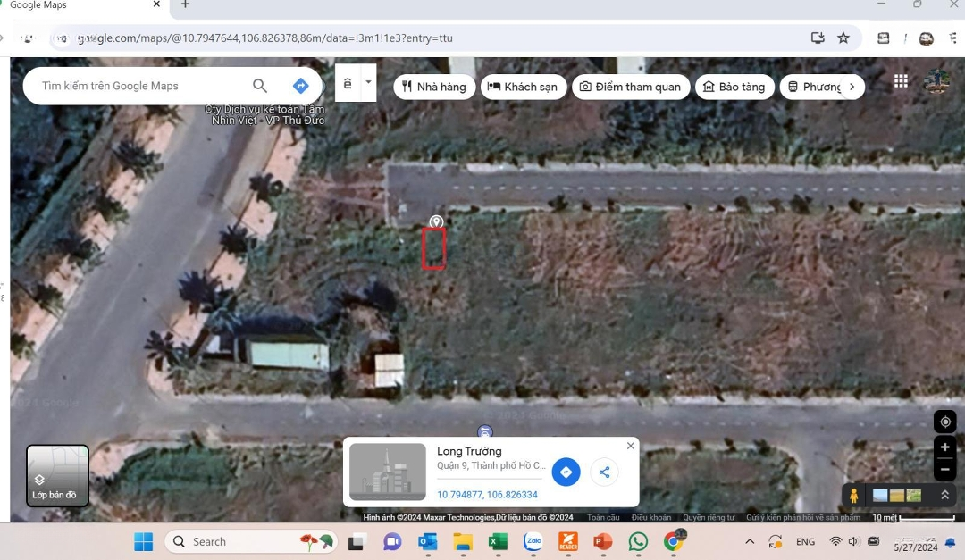
Task: Toggle the Lớp bản đồ map layer
Action: [57, 475]
